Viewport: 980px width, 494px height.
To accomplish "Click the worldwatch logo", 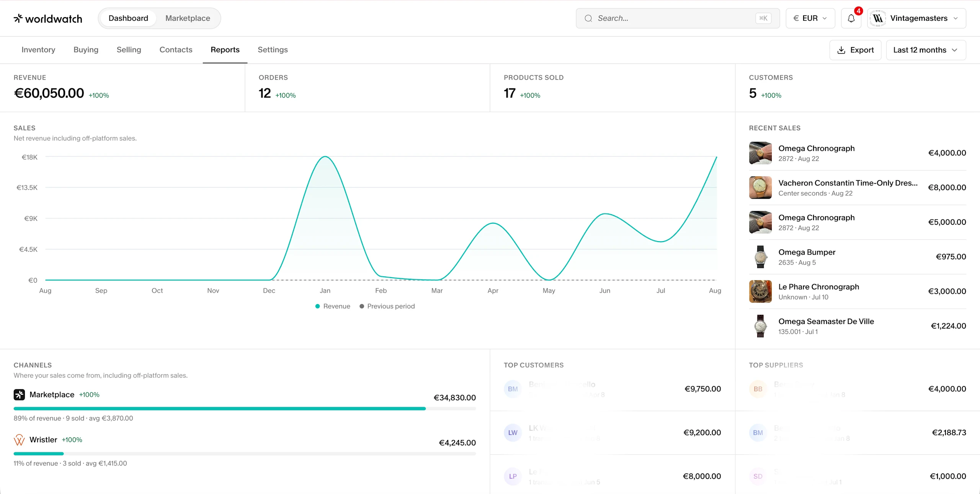I will 48,18.
